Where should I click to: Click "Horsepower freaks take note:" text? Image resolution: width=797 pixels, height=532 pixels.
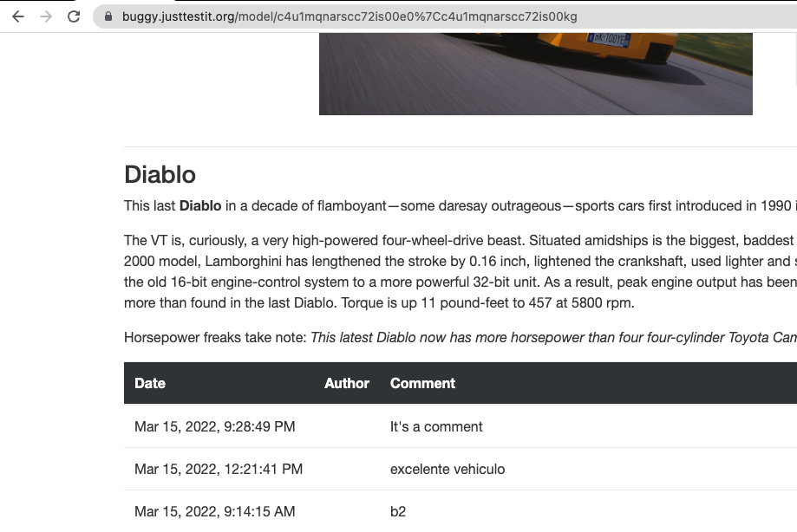215,338
